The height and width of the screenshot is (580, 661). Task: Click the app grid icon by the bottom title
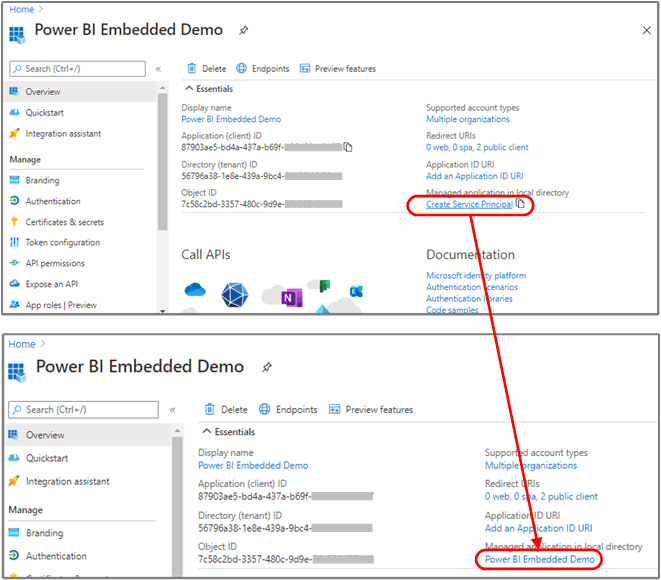point(17,373)
